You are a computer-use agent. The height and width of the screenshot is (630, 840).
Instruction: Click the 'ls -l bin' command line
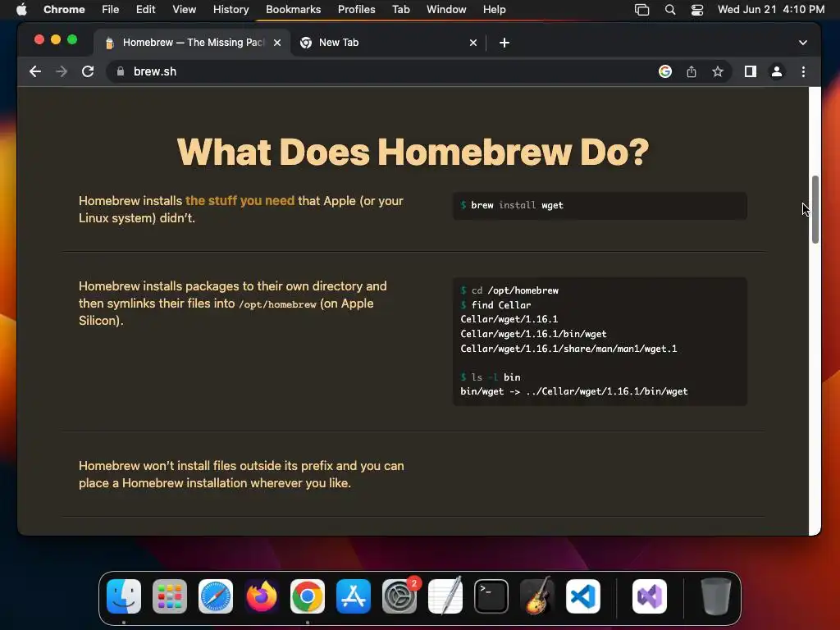(491, 377)
